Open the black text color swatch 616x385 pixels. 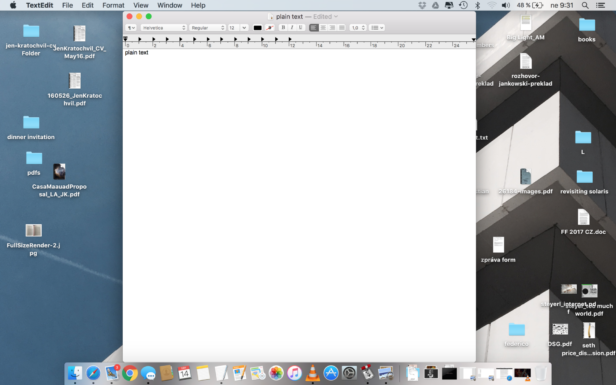pyautogui.click(x=257, y=28)
